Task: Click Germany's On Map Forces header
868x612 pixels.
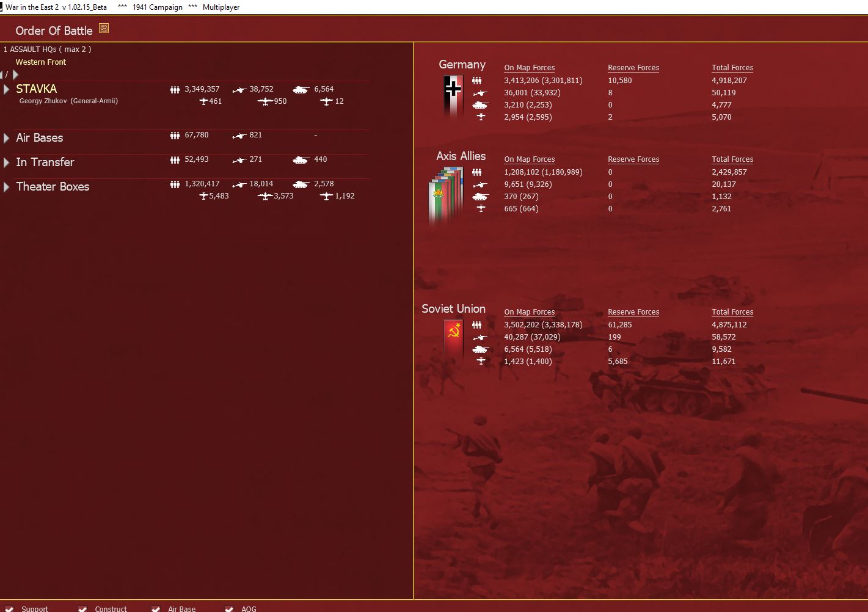Action: pos(530,68)
